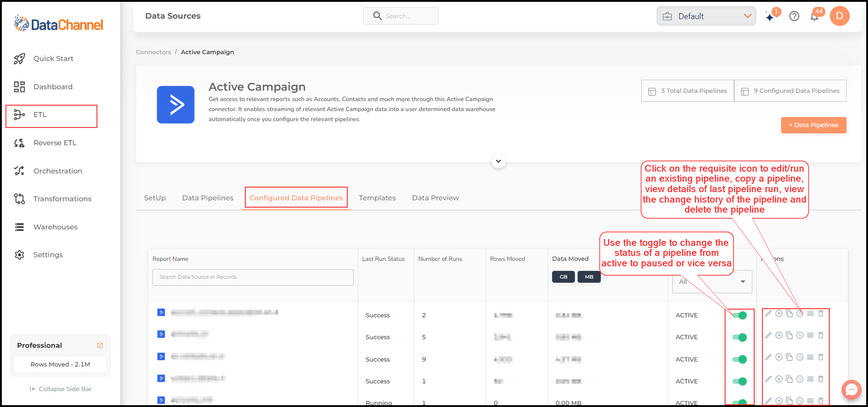Copy the pipeline with 2 runs

[x=789, y=313]
